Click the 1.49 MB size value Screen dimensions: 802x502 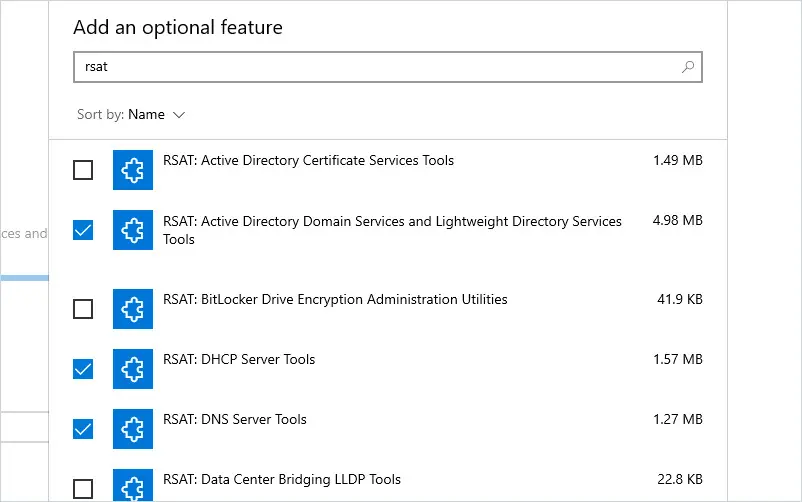678,160
